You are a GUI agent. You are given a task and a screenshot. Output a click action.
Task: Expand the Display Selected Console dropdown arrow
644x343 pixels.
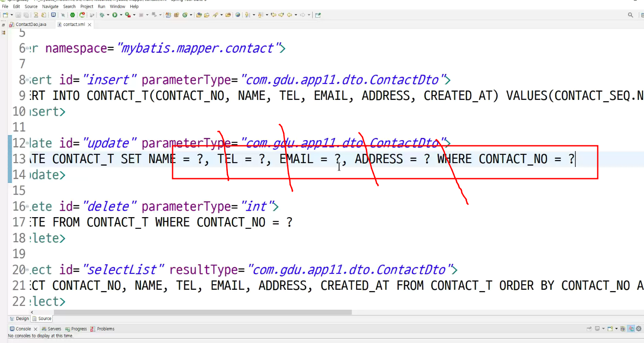click(603, 329)
